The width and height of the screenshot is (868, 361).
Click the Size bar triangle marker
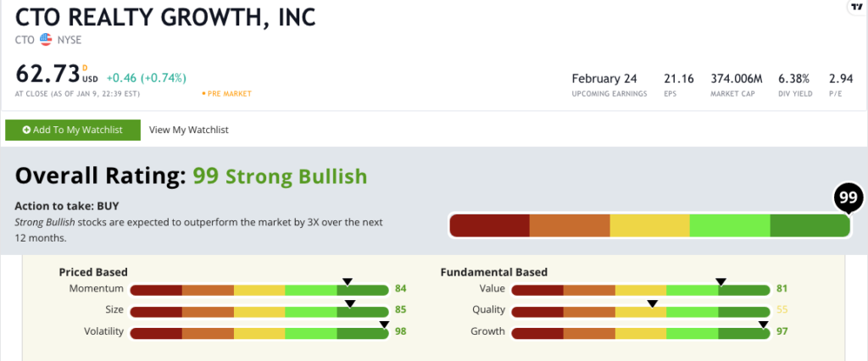[350, 303]
